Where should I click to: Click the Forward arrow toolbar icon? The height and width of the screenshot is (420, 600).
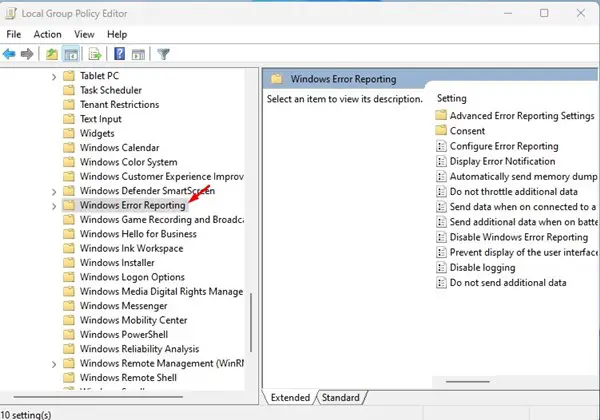coord(27,54)
